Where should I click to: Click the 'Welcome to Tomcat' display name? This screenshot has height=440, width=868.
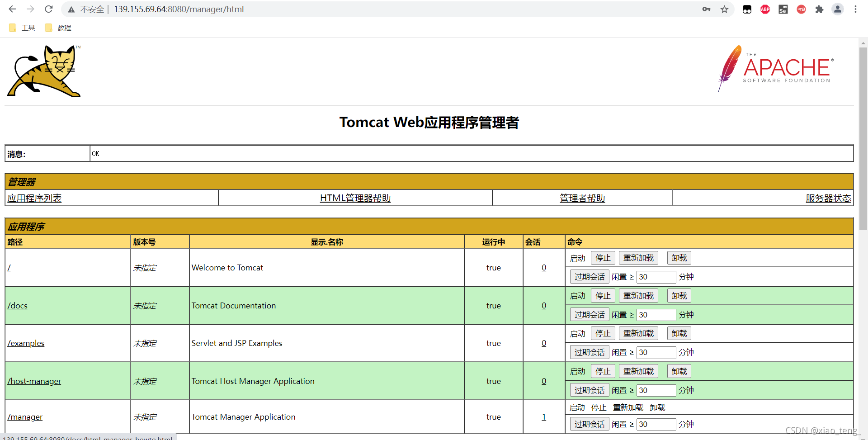point(227,268)
